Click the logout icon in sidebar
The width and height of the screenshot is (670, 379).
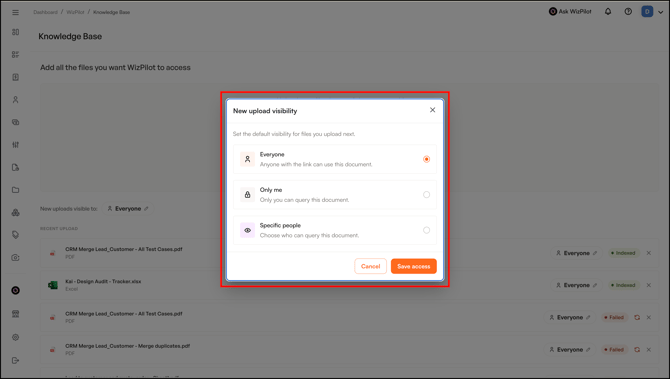15,361
